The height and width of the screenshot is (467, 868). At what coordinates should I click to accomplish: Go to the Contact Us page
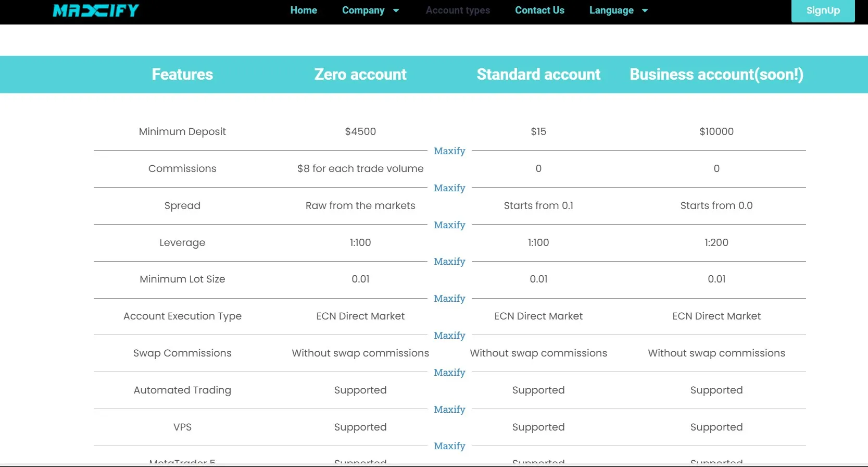pyautogui.click(x=539, y=10)
